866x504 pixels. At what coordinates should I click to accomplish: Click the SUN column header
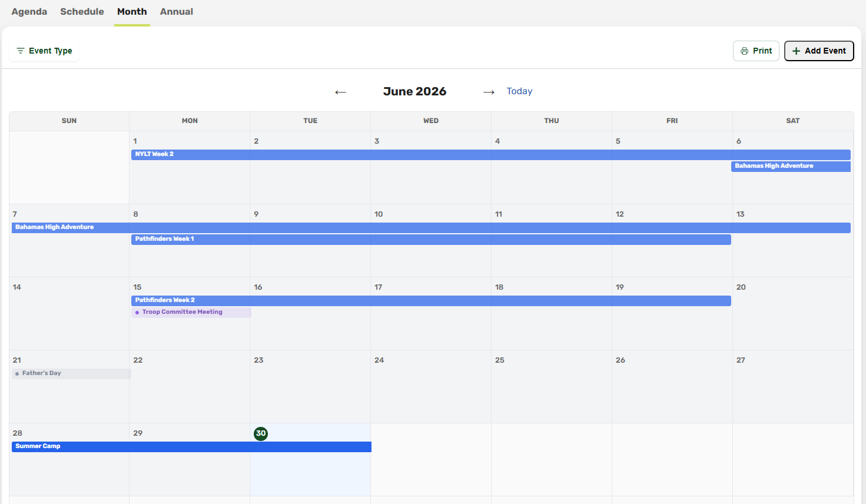point(69,121)
